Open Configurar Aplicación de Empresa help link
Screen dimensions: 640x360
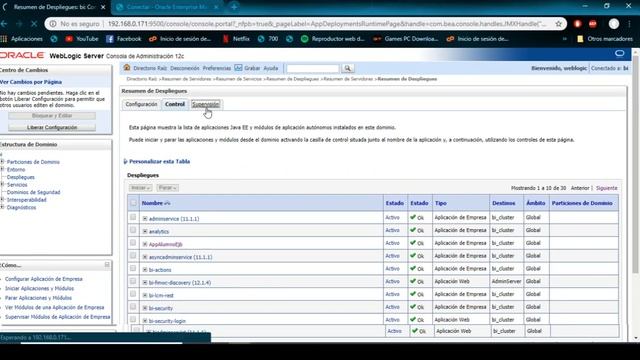[44, 279]
